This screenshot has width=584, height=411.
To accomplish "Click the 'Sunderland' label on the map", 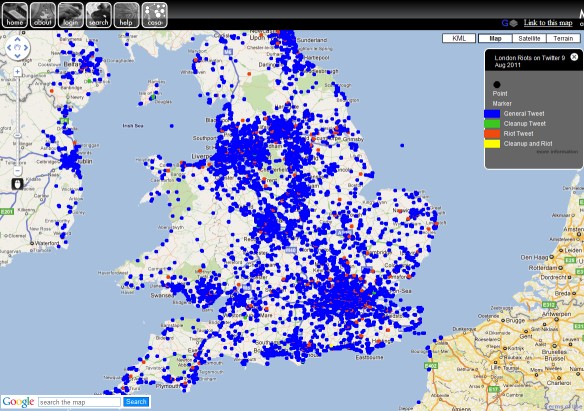I will [x=312, y=40].
